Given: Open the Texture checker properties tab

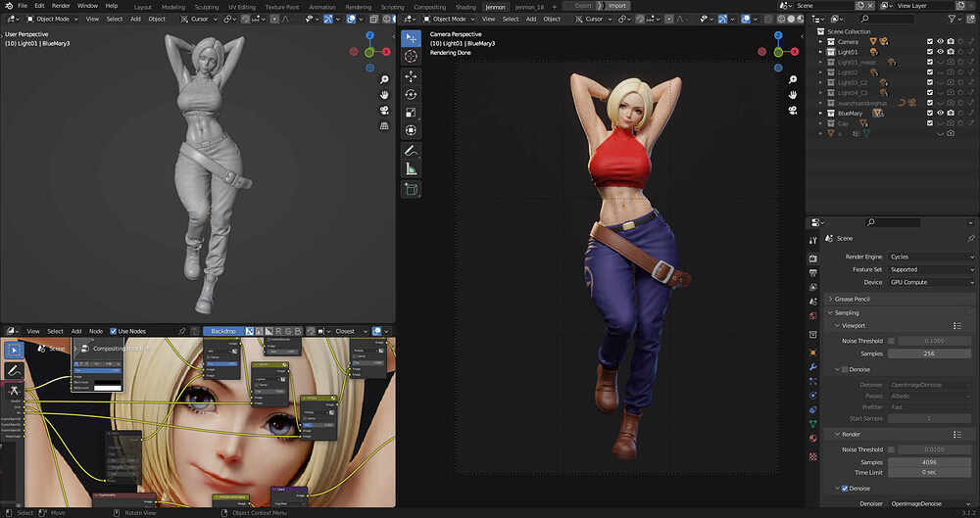Looking at the screenshot, I should point(813,456).
